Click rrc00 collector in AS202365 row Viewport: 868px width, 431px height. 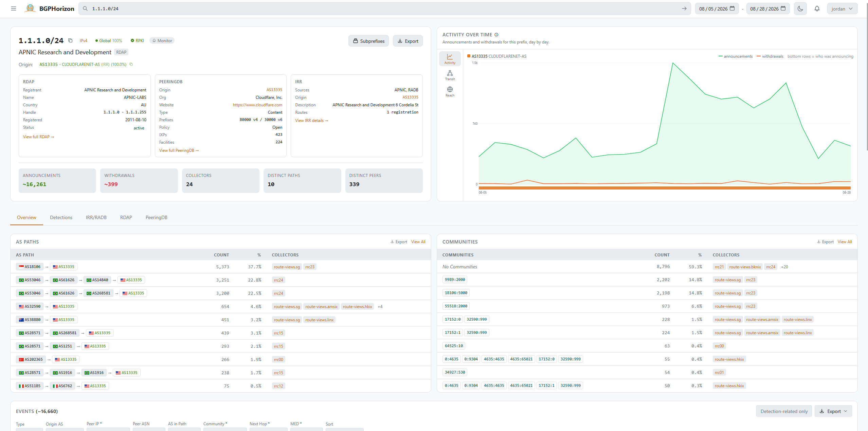tap(278, 360)
